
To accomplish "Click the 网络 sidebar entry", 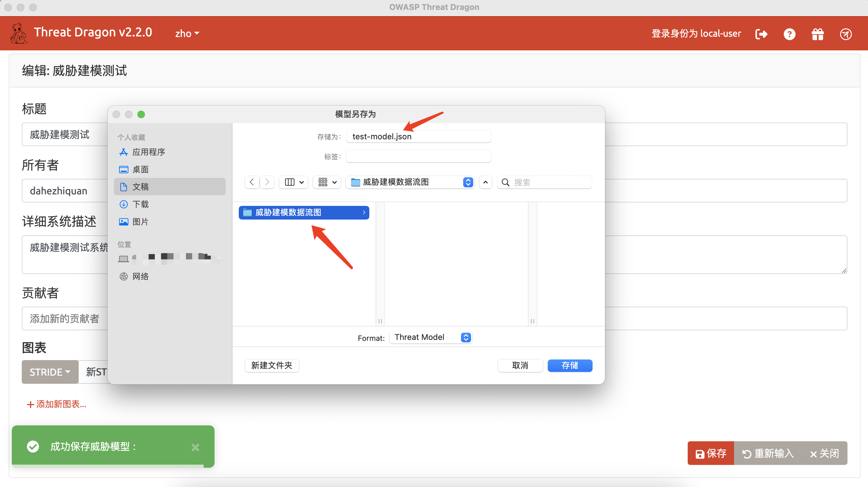I will [141, 276].
